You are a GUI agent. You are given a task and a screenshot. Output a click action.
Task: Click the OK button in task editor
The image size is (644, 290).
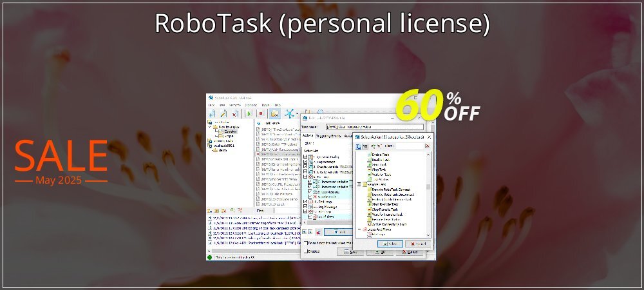click(x=379, y=252)
